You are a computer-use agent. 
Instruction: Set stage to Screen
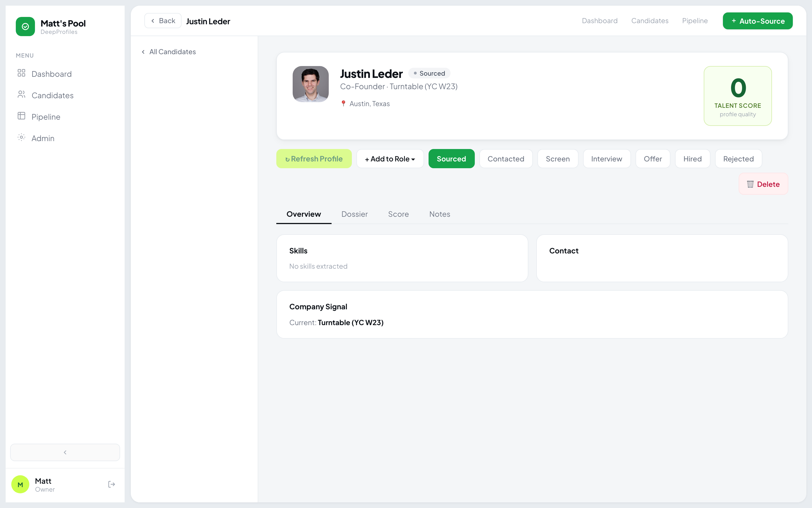tap(558, 159)
